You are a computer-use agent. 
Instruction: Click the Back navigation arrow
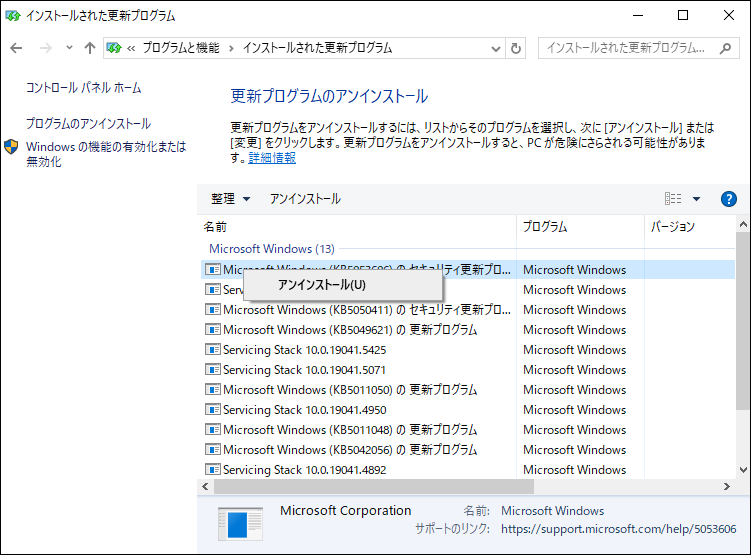(x=16, y=48)
